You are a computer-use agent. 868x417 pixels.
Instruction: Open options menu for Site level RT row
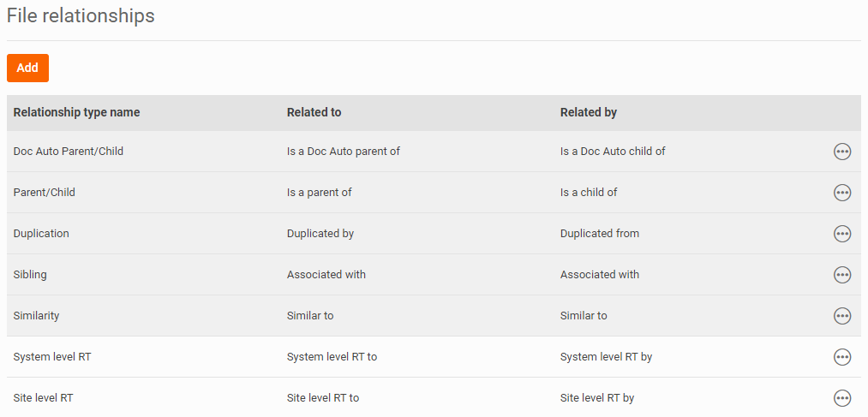point(842,398)
